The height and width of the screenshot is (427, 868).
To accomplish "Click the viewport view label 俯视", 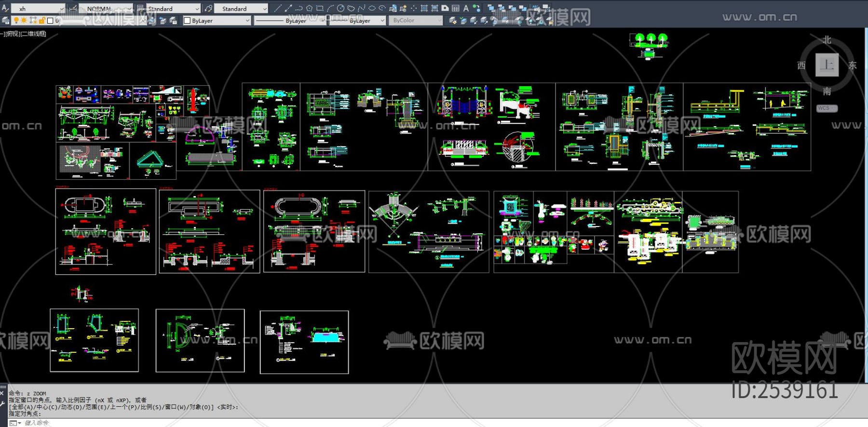I will 13,34.
